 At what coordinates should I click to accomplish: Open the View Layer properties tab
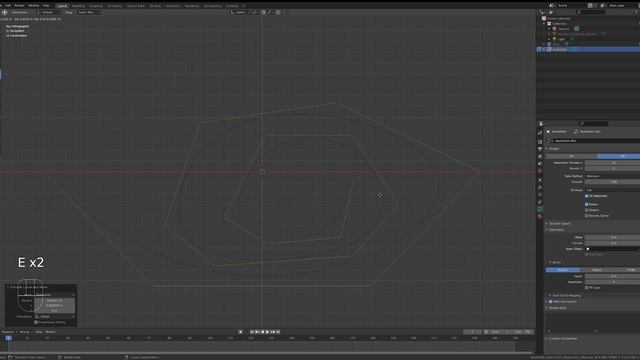(540, 156)
